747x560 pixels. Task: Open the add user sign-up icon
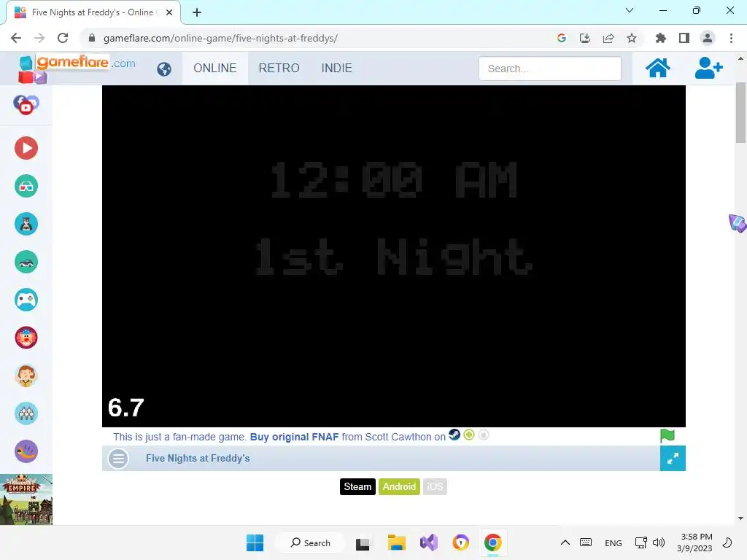pyautogui.click(x=708, y=68)
